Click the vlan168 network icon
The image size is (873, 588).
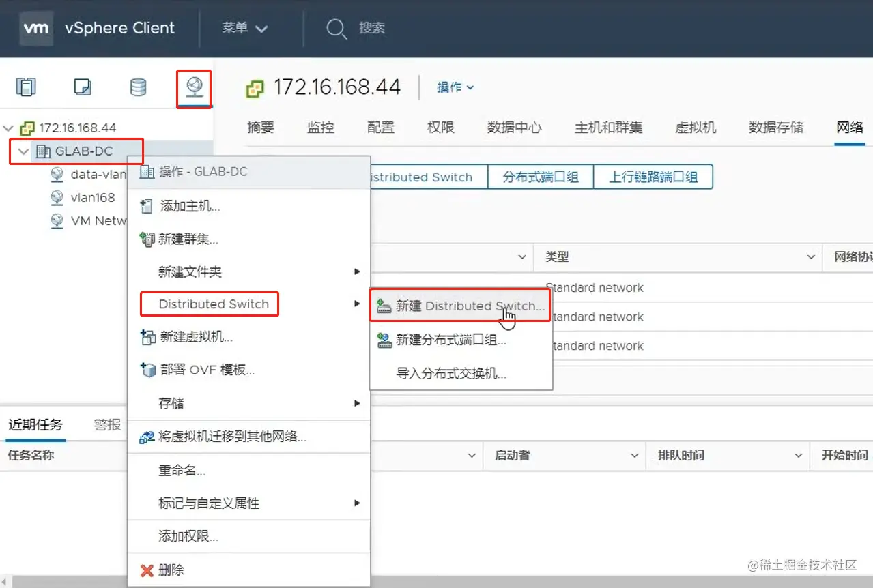[57, 198]
